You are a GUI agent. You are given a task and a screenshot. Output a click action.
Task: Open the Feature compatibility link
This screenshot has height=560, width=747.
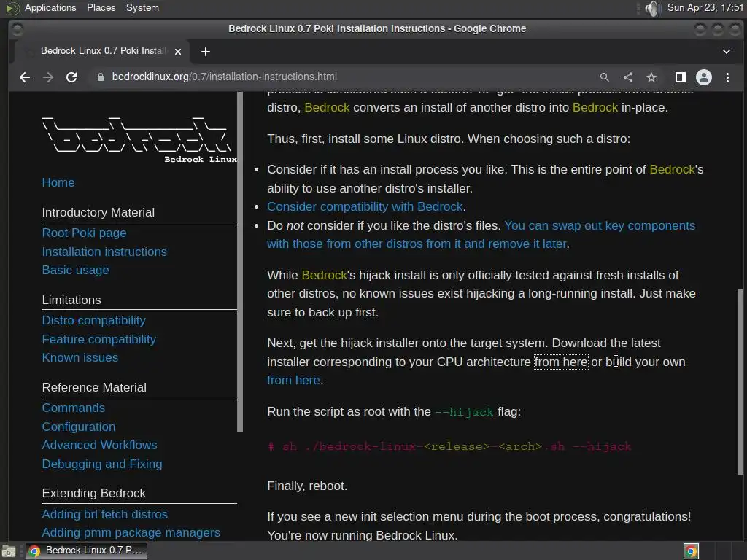[x=99, y=339]
